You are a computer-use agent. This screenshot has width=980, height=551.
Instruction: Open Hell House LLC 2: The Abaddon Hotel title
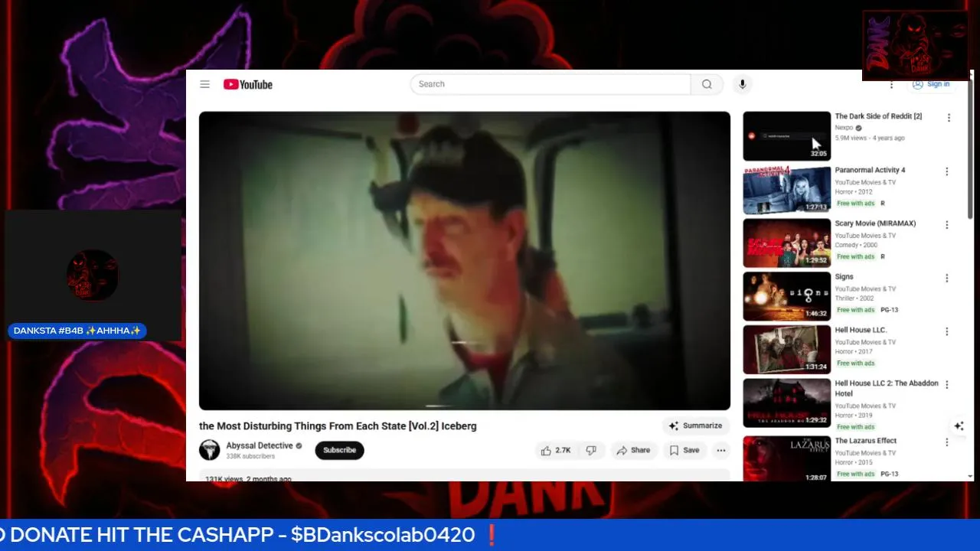[887, 389]
